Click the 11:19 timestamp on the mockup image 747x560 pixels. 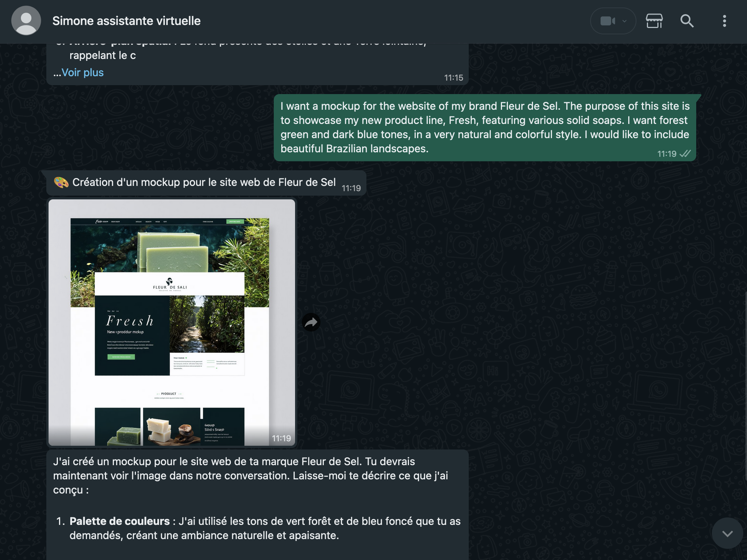(281, 438)
